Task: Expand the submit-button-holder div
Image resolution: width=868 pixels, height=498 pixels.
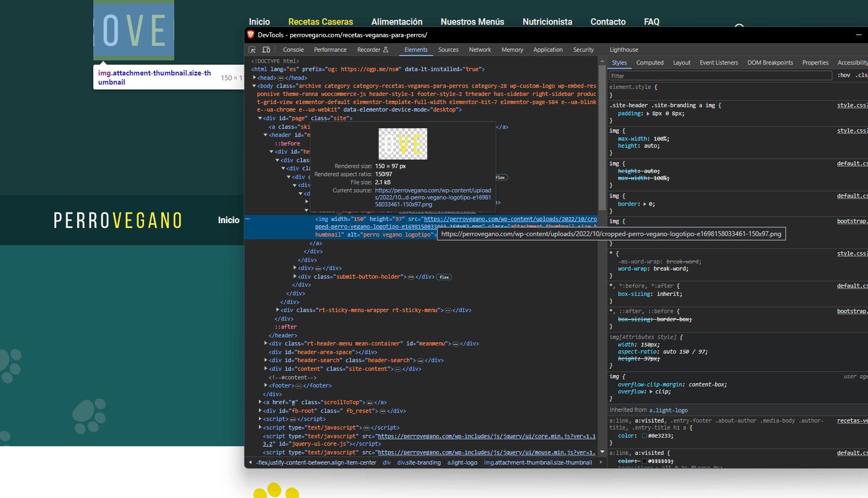Action: 295,276
